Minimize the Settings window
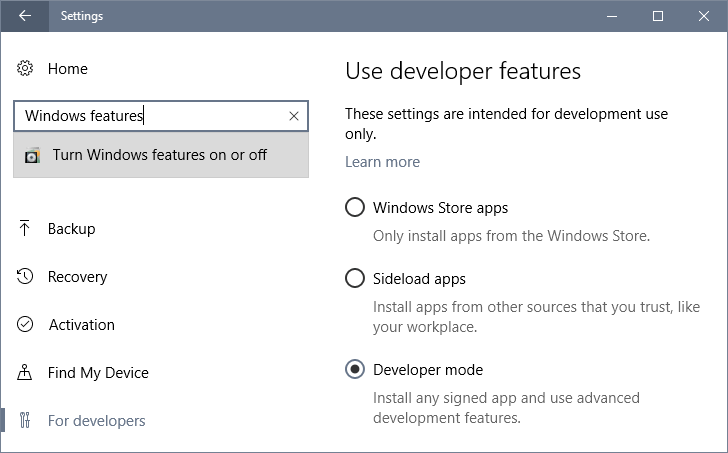Viewport: 728px width, 453px height. pos(612,16)
